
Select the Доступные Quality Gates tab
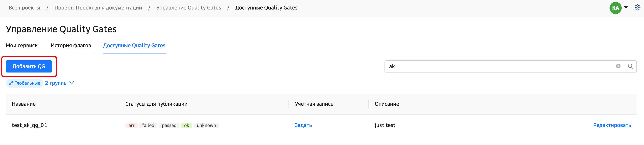click(134, 46)
